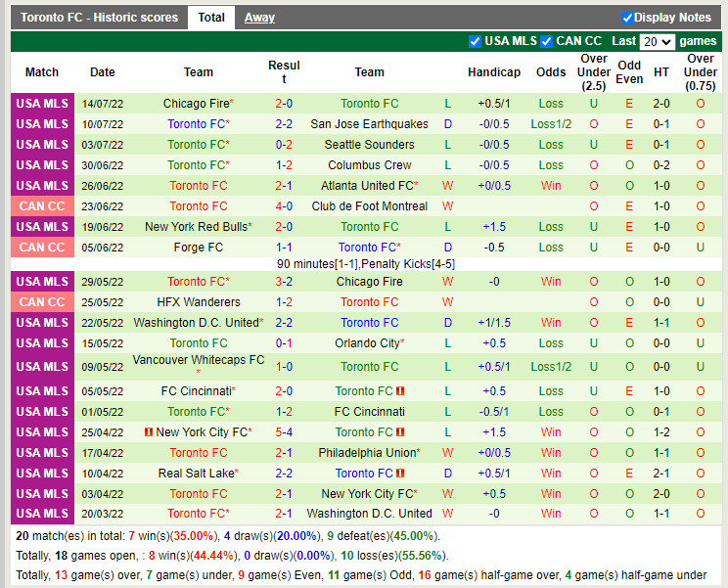Click red card icon beside Toronto FC on 10/04/22

tap(400, 474)
